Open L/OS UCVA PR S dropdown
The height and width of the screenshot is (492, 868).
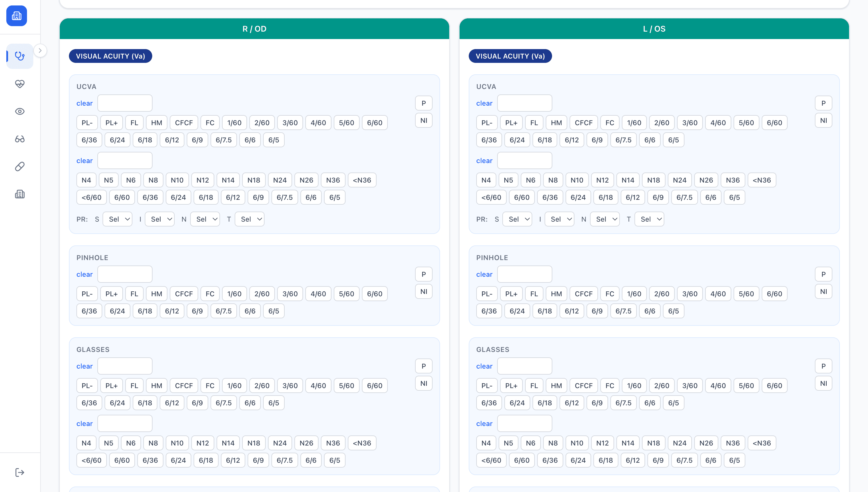tap(517, 219)
